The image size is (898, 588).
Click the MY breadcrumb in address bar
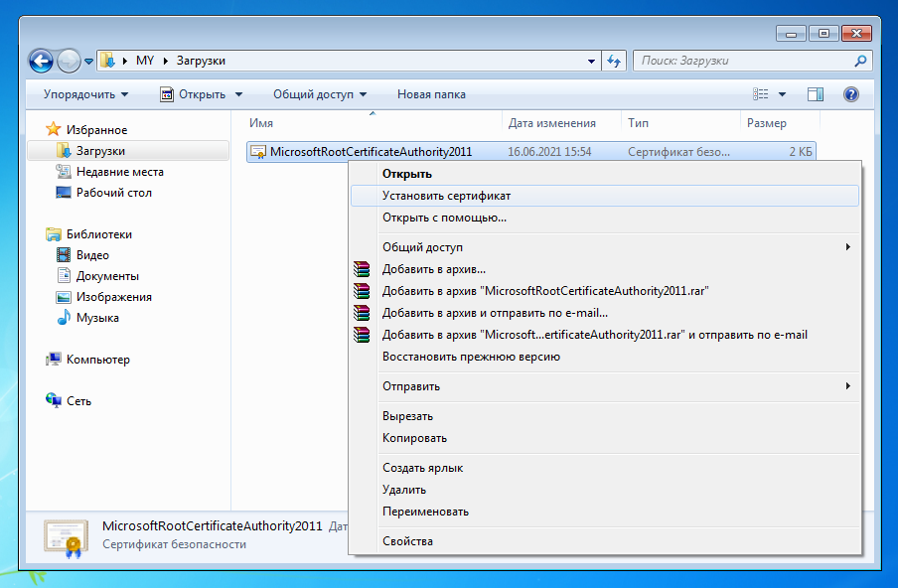coord(145,61)
